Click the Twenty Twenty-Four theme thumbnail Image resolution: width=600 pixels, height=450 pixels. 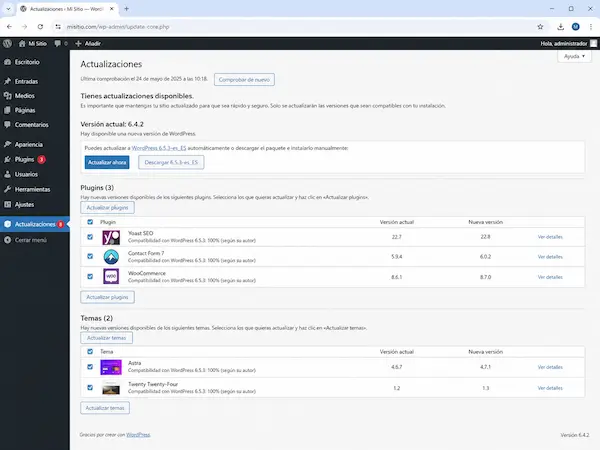click(111, 388)
